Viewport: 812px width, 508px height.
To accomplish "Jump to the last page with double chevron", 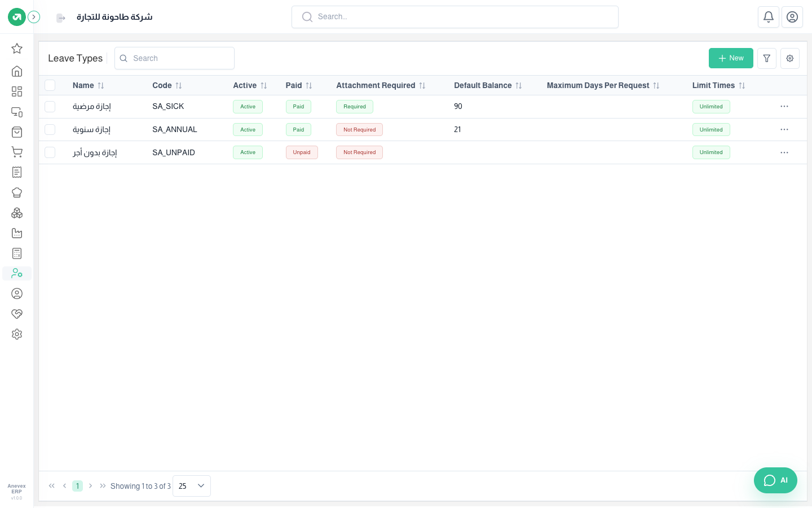I will point(103,486).
